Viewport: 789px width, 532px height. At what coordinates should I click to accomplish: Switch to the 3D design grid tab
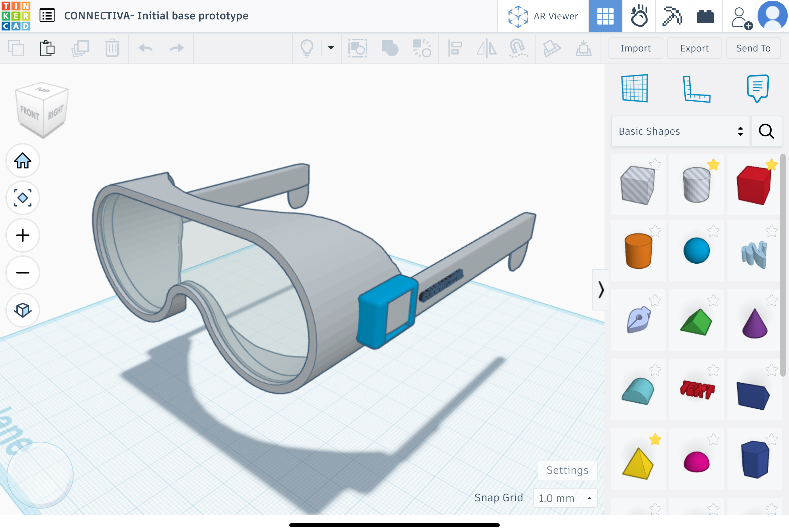click(605, 16)
